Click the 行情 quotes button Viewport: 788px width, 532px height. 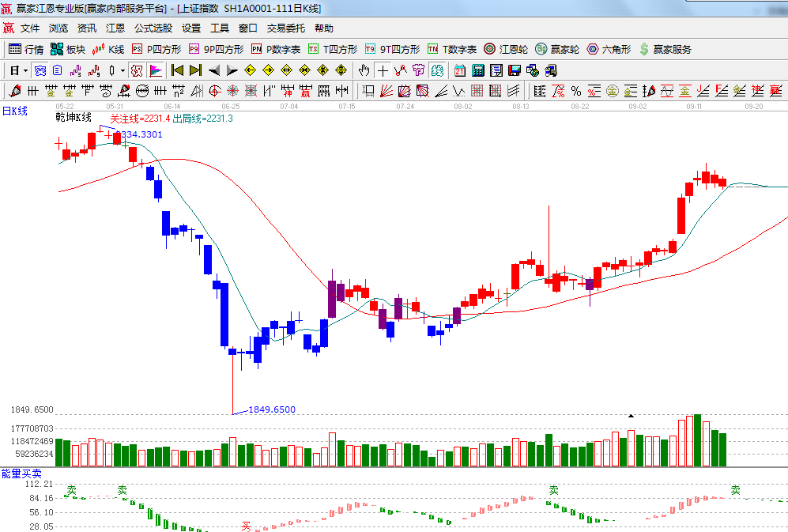pos(26,49)
